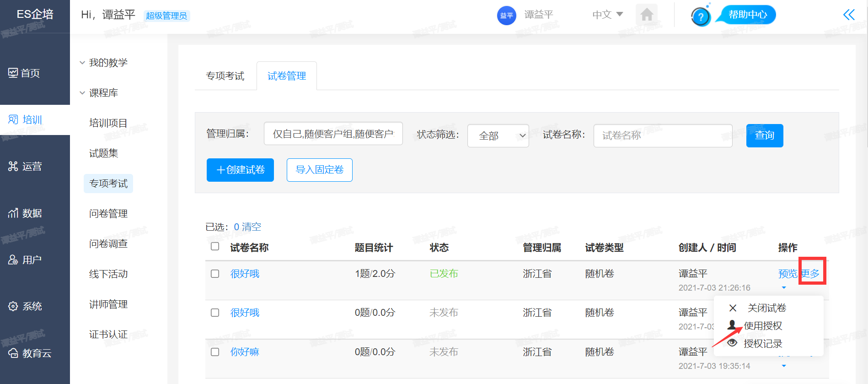868x384 pixels.
Task: Click the 2021-7-03 21:26:16 timestamp
Action: point(714,288)
